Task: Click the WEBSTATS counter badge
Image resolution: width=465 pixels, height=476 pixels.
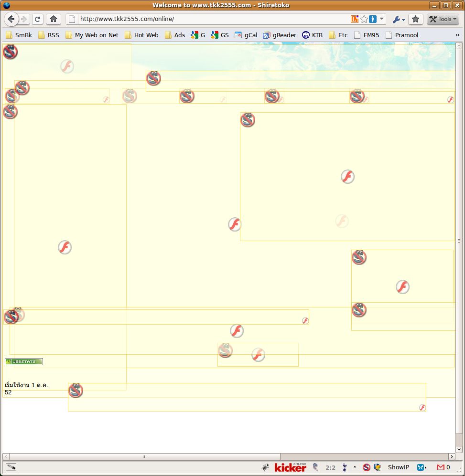Action: click(24, 362)
